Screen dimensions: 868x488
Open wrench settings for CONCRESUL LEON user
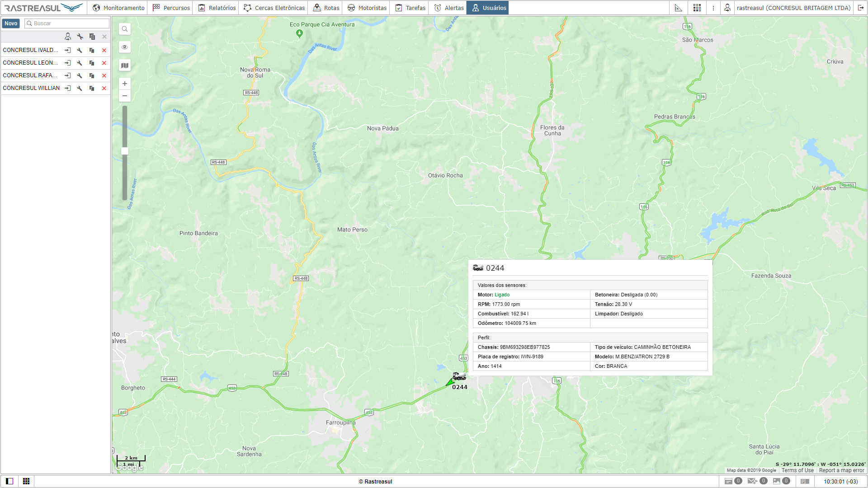(80, 63)
